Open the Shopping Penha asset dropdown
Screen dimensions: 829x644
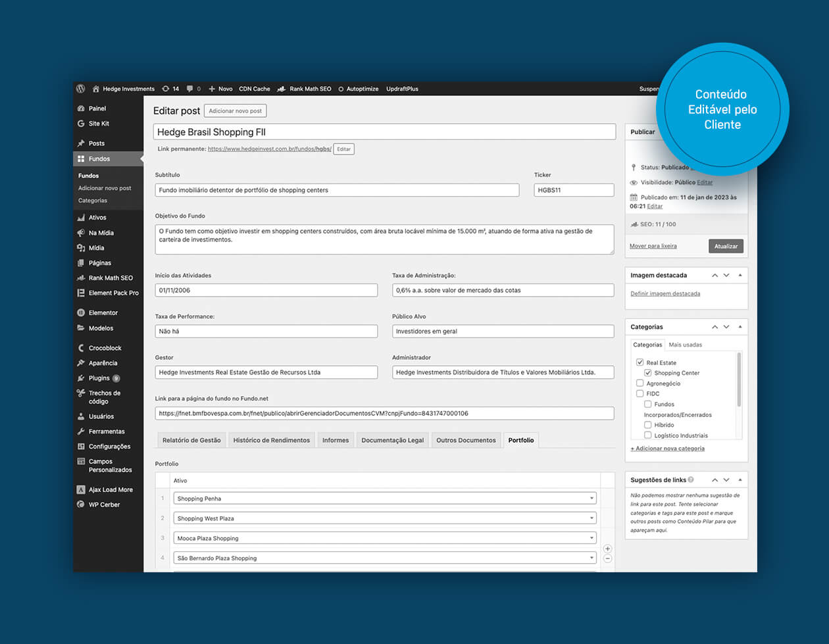point(384,499)
